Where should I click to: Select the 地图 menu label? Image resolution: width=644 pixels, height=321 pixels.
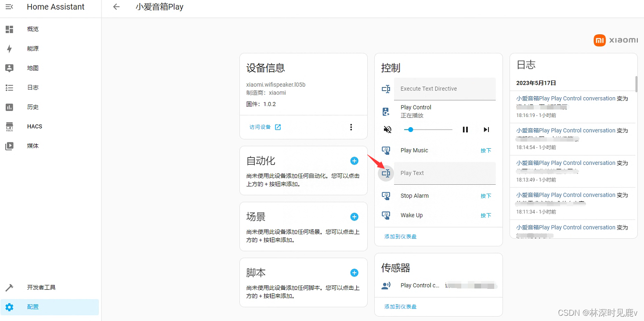[x=33, y=68]
